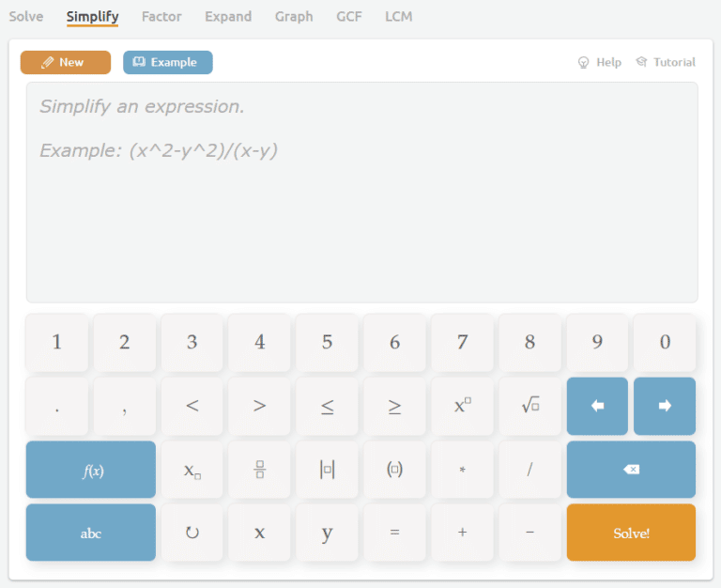Screen dimensions: 721x588
Task: Open the f(x) functions keyboard
Action: click(x=91, y=470)
